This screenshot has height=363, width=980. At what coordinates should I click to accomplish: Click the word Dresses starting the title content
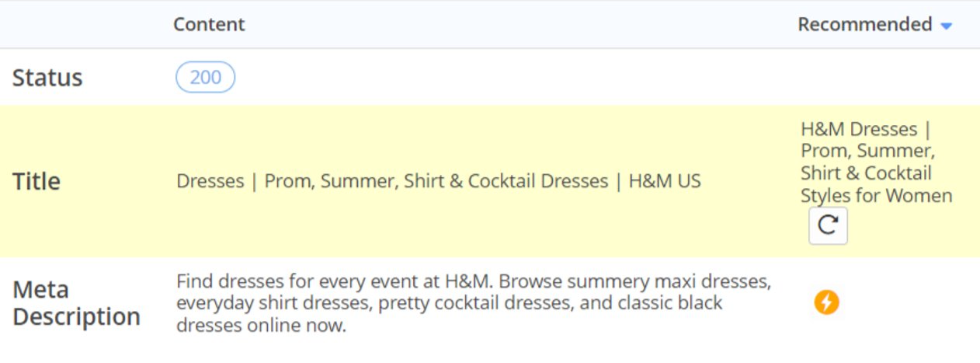(x=210, y=181)
